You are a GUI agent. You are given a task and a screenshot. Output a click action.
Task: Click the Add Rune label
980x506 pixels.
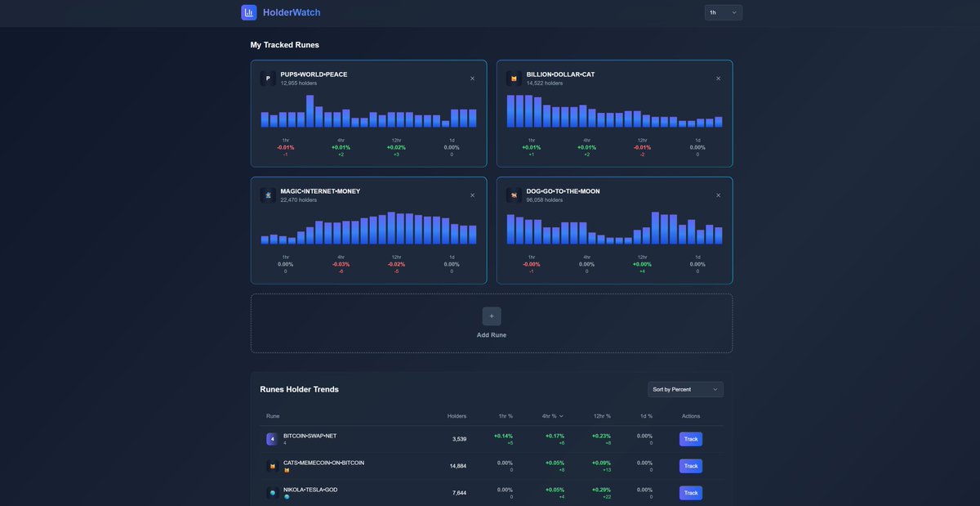point(492,335)
